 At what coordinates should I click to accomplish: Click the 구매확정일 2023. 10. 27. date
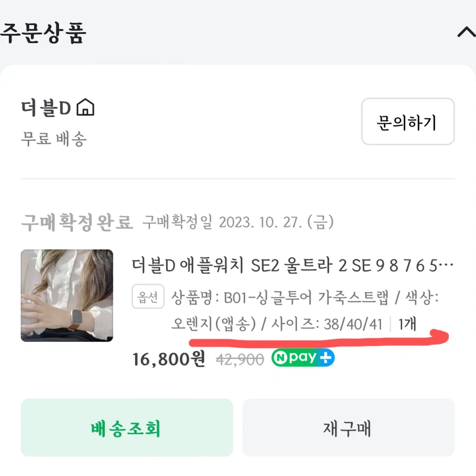point(238,222)
